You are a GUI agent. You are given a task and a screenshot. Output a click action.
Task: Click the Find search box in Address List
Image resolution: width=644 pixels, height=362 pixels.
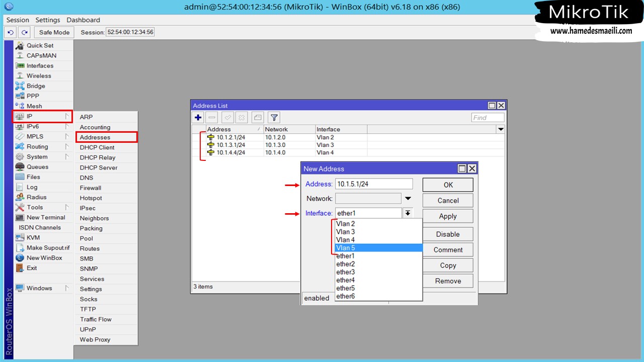pyautogui.click(x=488, y=118)
